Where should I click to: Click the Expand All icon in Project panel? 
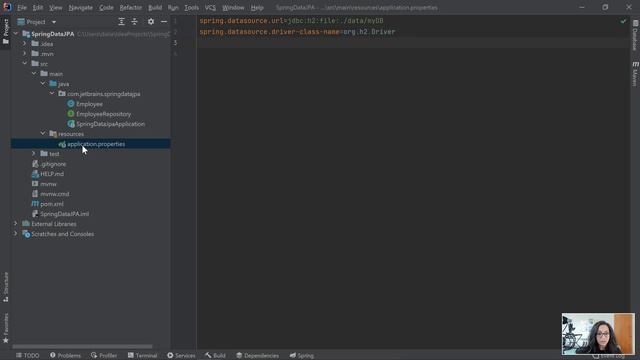pyautogui.click(x=121, y=22)
